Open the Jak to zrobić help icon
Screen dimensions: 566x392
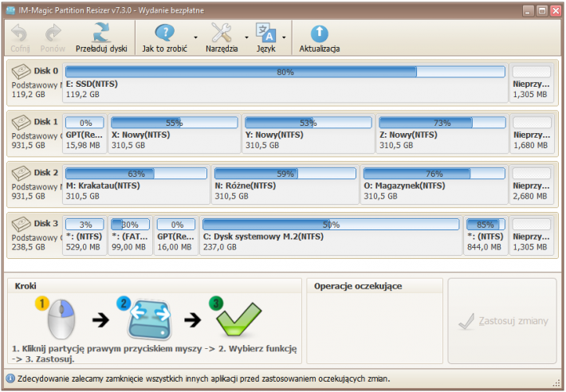(x=164, y=33)
